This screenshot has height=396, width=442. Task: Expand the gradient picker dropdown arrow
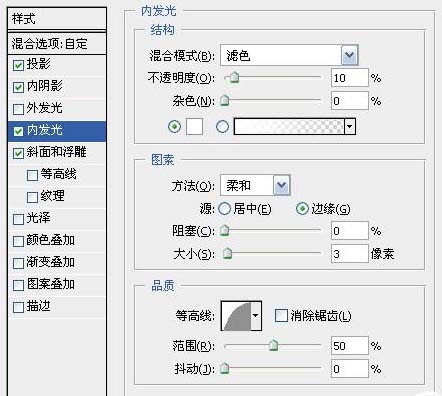pos(350,127)
